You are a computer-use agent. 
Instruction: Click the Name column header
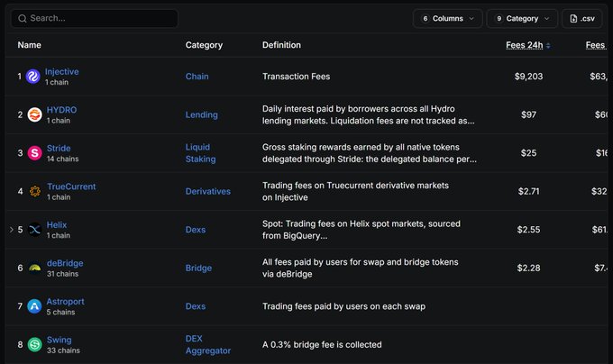pyautogui.click(x=30, y=45)
